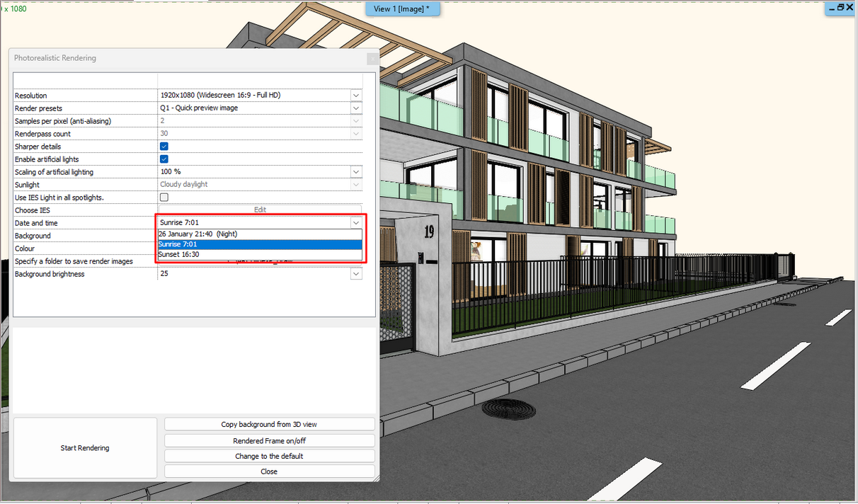Image resolution: width=858 pixels, height=504 pixels.
Task: Click Copy background from 3D view
Action: pyautogui.click(x=269, y=425)
